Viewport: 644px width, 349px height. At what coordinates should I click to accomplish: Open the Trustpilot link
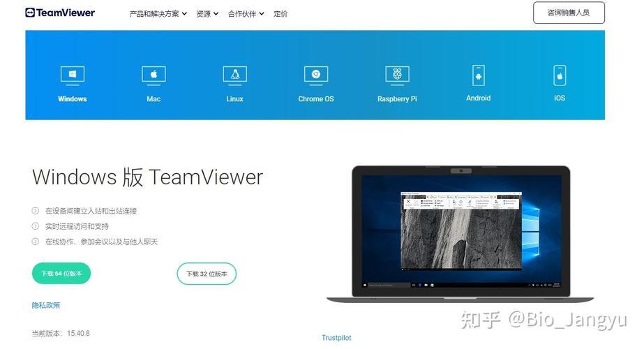[336, 338]
